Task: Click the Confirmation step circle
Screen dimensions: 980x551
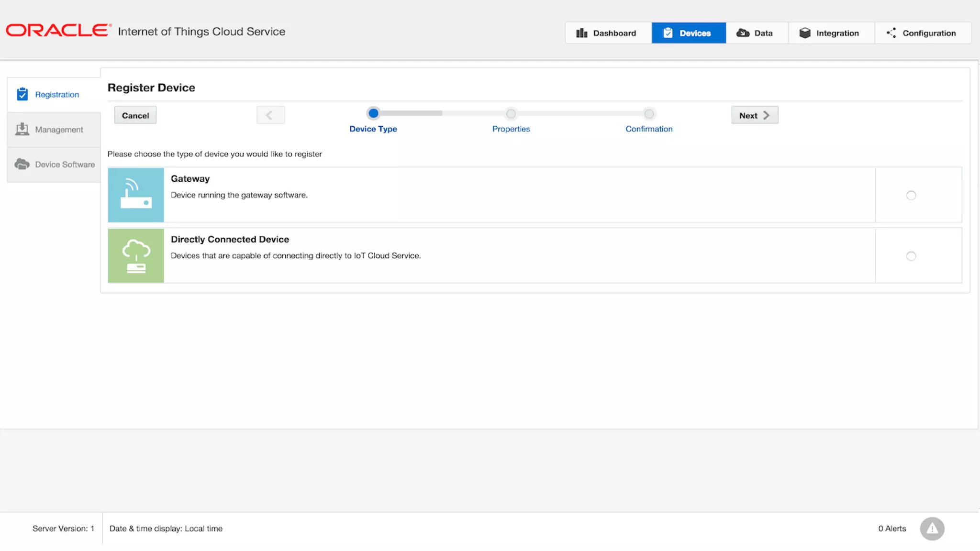Action: 649,114
